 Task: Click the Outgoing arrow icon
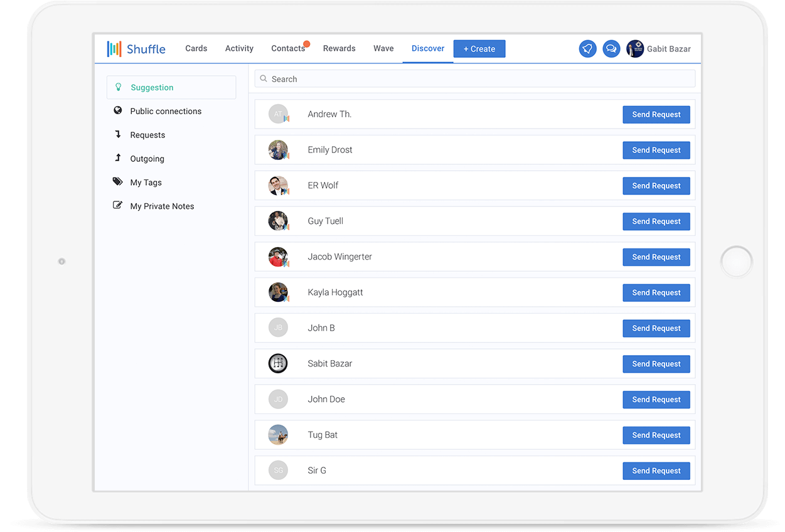pos(117,158)
